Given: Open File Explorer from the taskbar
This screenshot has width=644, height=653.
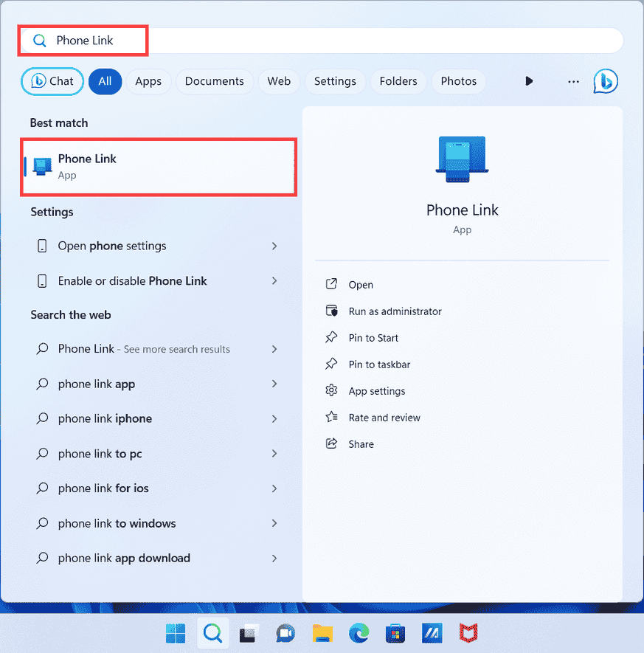Looking at the screenshot, I should [322, 634].
